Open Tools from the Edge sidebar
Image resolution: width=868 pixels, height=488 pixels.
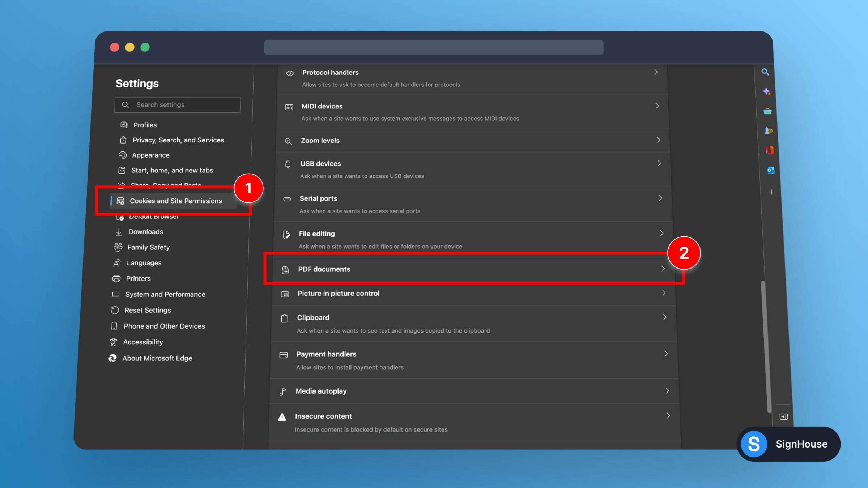pos(767,111)
